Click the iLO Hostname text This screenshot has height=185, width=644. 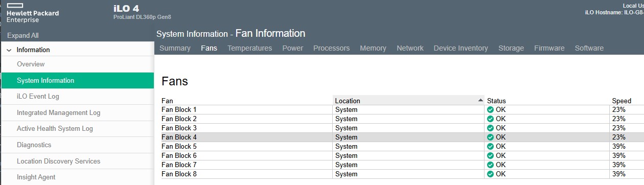tap(614, 12)
